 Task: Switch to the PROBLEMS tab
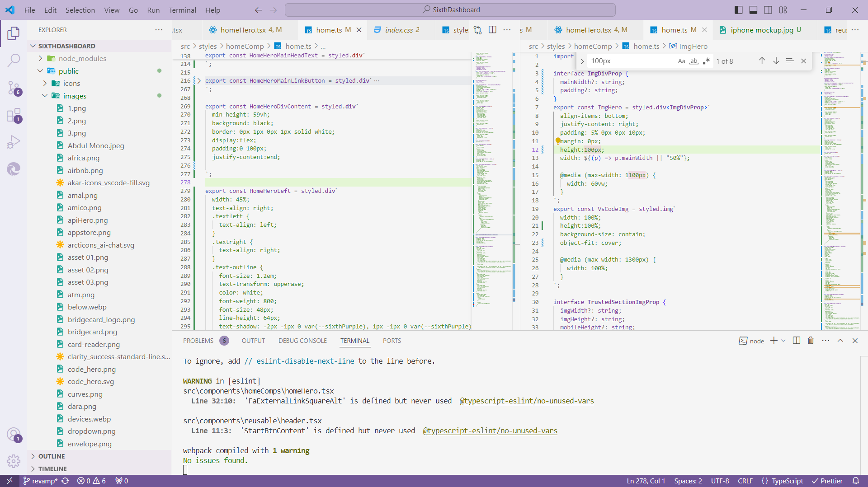tap(198, 341)
